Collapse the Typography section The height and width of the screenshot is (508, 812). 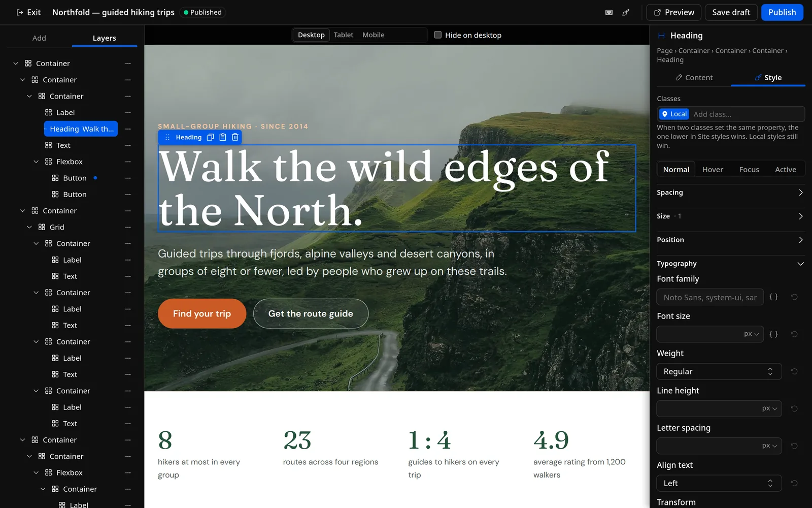point(731,264)
